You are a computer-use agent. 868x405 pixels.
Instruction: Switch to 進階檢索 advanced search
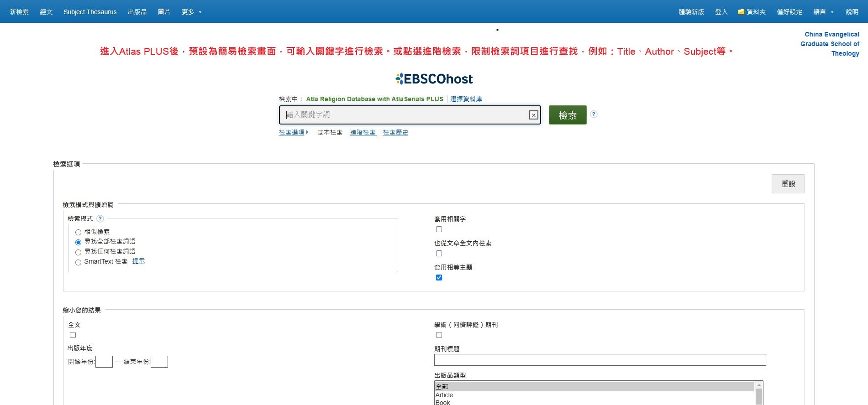[363, 132]
